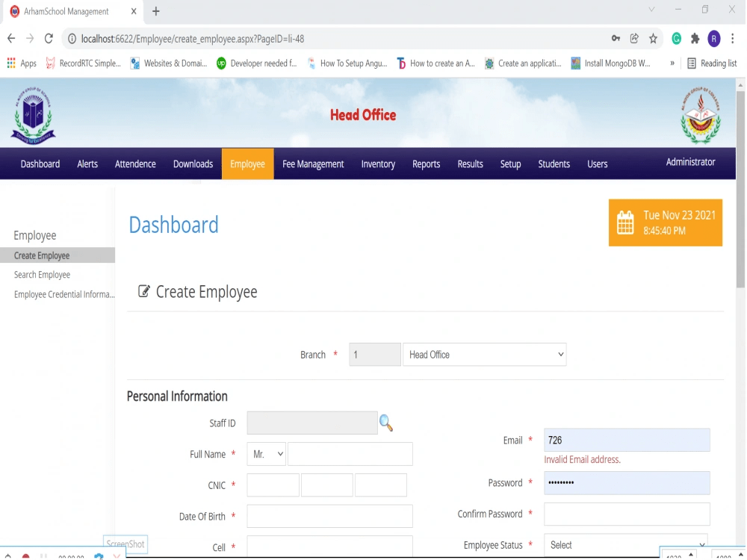Click the school logo on the left

33,116
